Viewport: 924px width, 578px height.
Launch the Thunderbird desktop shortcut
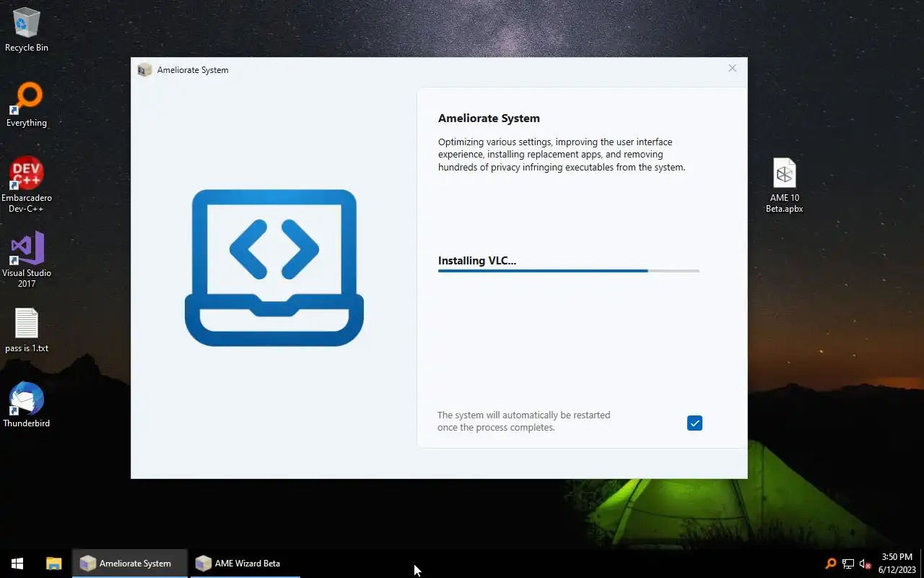click(27, 405)
